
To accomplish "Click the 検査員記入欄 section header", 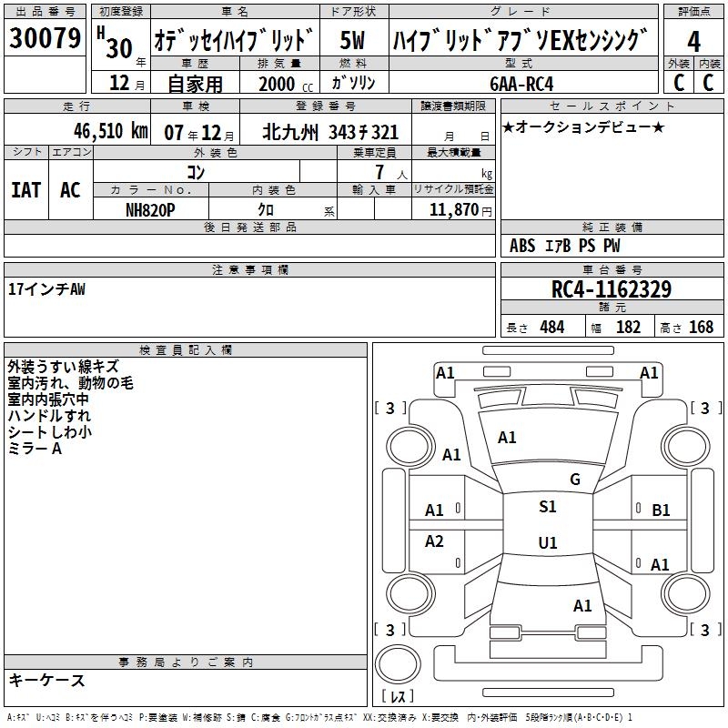I will click(186, 350).
